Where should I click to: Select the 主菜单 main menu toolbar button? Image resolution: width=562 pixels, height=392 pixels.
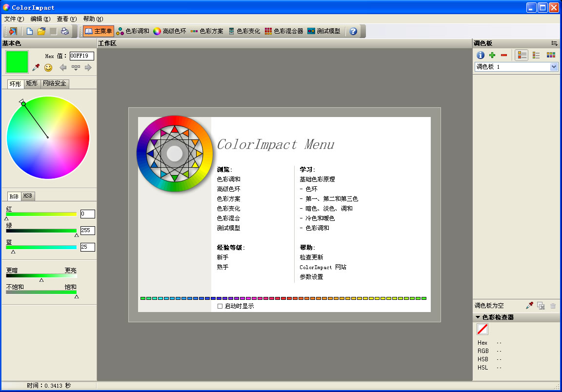coord(98,31)
